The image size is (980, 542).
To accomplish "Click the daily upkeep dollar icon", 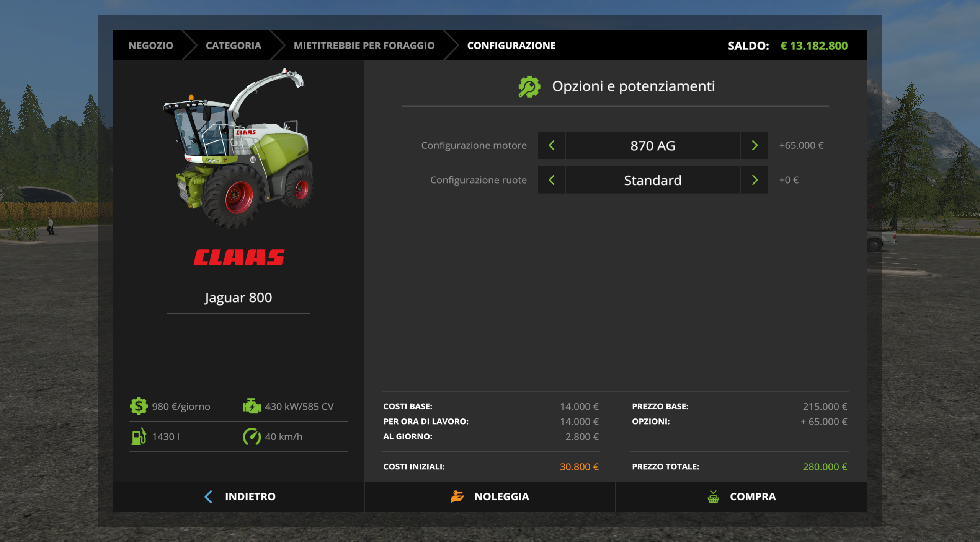I will [139, 406].
